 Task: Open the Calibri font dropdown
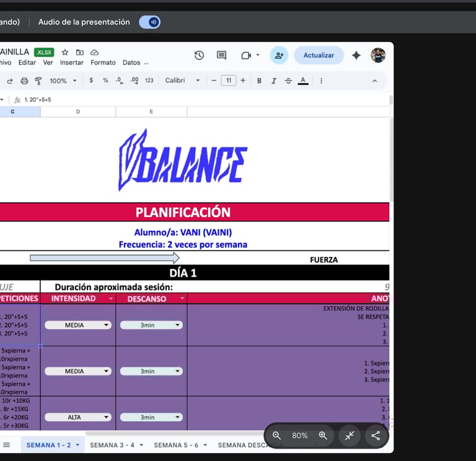point(182,81)
